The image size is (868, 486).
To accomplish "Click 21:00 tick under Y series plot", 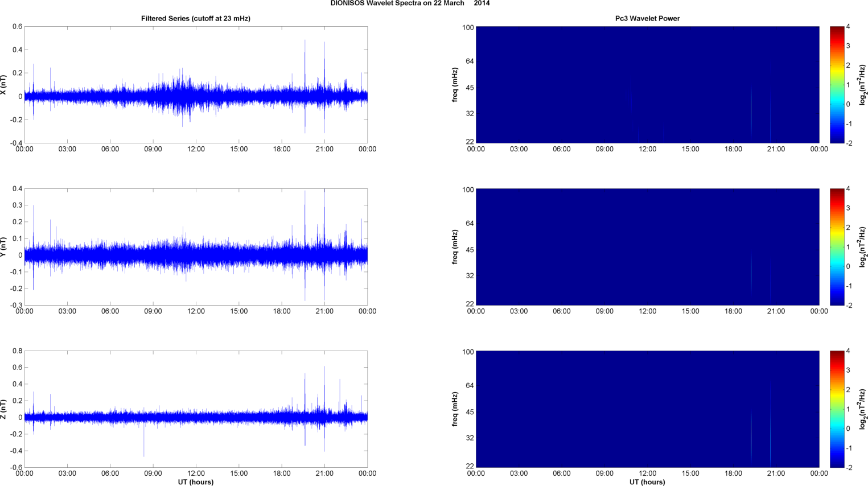I will (x=324, y=311).
